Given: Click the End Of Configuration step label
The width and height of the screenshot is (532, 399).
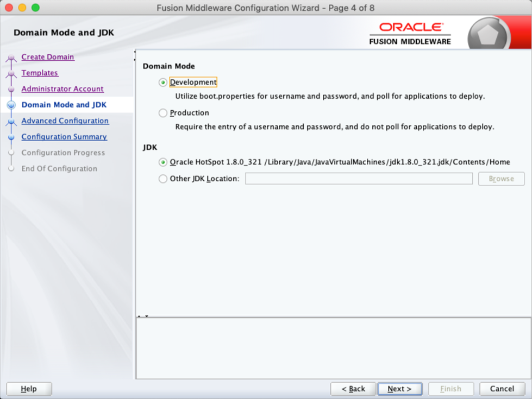Looking at the screenshot, I should click(x=59, y=168).
